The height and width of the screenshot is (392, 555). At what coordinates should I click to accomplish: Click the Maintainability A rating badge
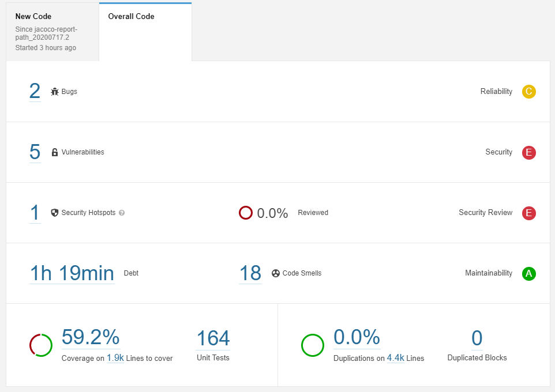(529, 273)
